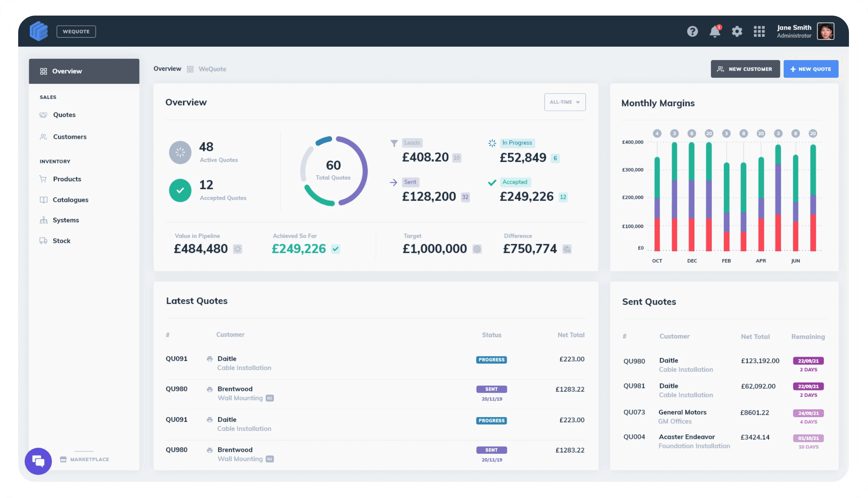Create a customer with New Customer button
The image size is (868, 498).
coord(745,69)
